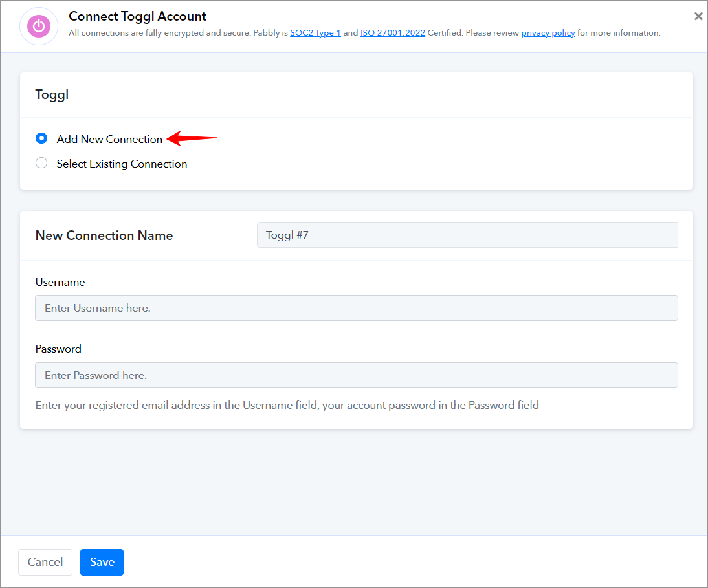Click the Add New Connection label text

click(x=109, y=139)
